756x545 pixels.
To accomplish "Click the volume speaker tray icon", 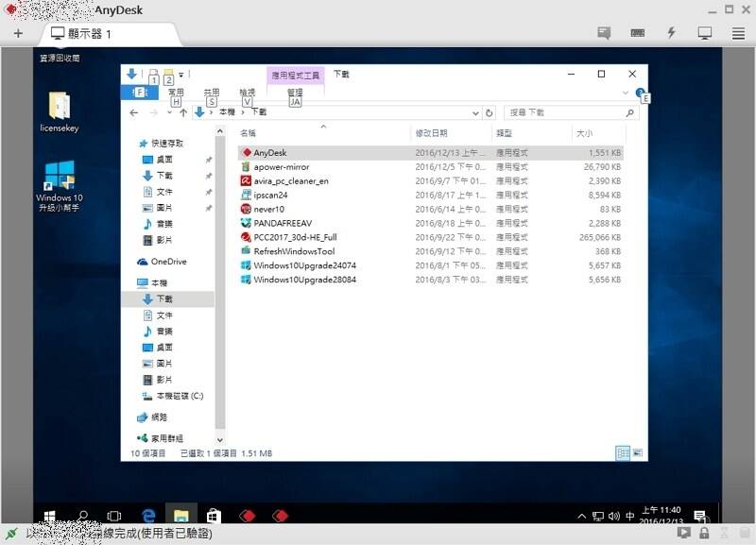I will pyautogui.click(x=613, y=516).
